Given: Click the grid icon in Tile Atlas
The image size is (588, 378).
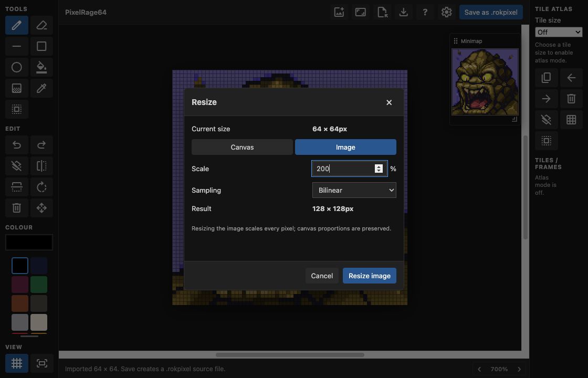Looking at the screenshot, I should coord(571,120).
